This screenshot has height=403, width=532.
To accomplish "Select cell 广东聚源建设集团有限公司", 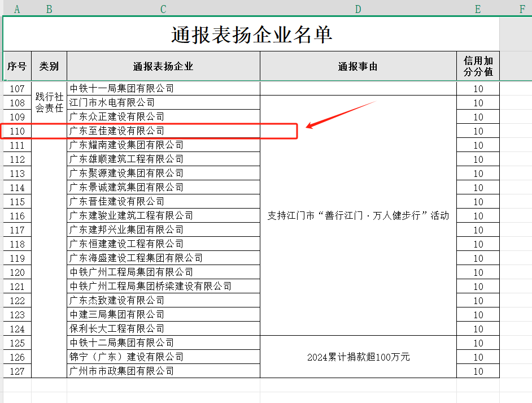I will [163, 173].
